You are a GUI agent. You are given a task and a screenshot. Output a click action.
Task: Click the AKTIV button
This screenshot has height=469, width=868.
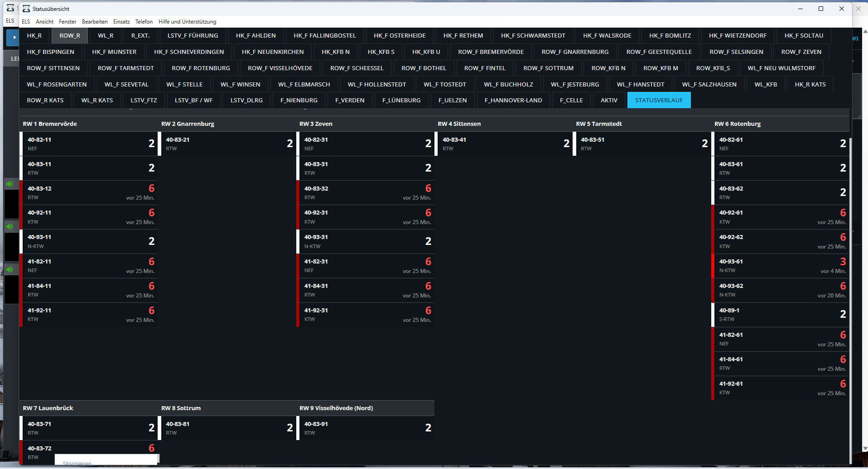608,100
